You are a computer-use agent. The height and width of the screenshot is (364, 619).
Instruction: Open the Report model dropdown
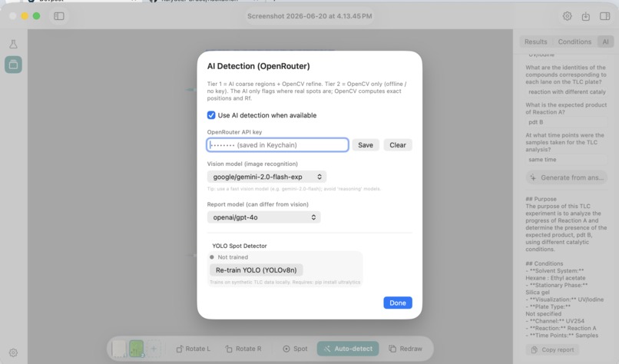(263, 217)
